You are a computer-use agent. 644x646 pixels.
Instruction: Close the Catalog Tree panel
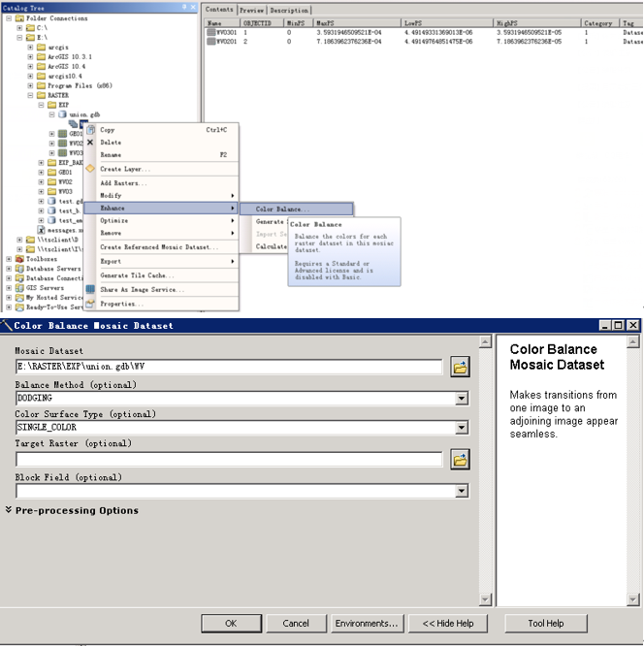click(193, 7)
